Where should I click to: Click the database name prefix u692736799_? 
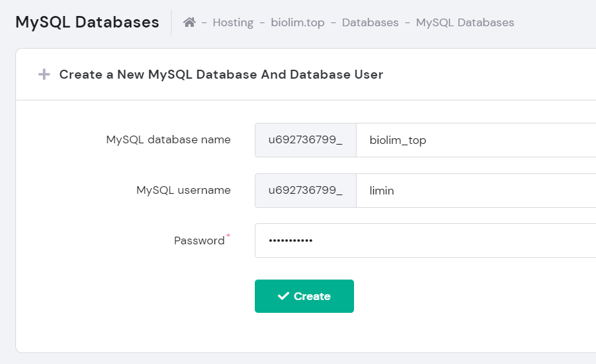pos(305,140)
